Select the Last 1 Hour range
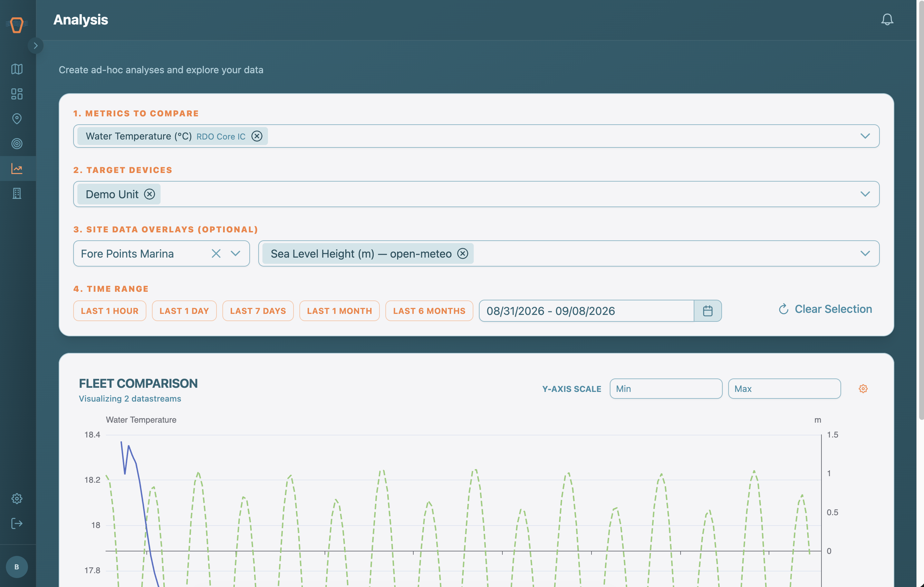Viewport: 924px width, 587px height. (110, 311)
